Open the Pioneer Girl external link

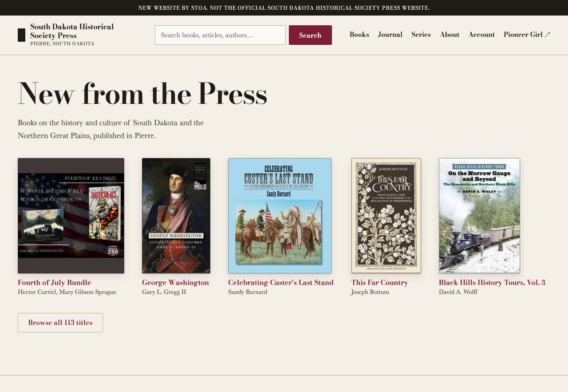(x=527, y=35)
